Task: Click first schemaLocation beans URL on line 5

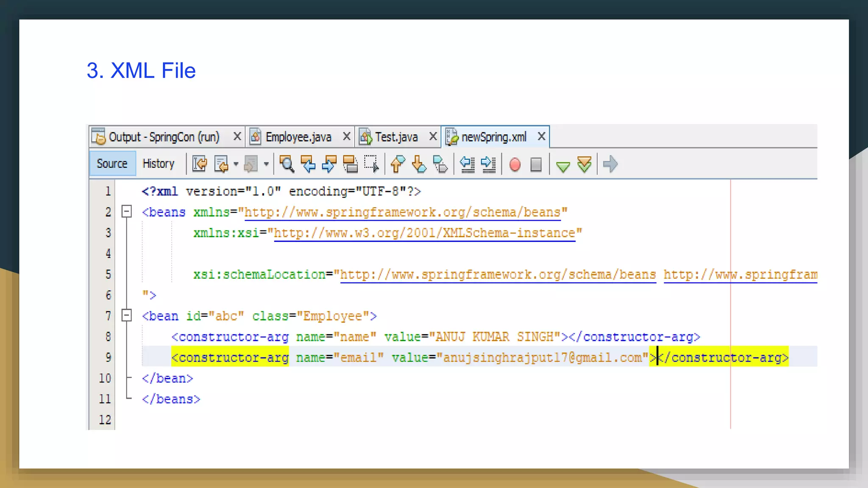Action: click(498, 274)
